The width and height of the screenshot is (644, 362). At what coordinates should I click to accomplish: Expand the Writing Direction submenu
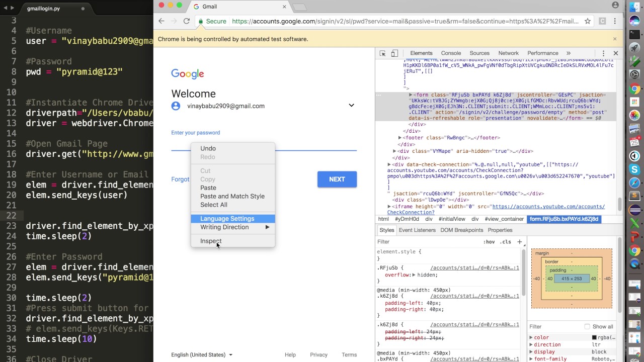(233, 227)
